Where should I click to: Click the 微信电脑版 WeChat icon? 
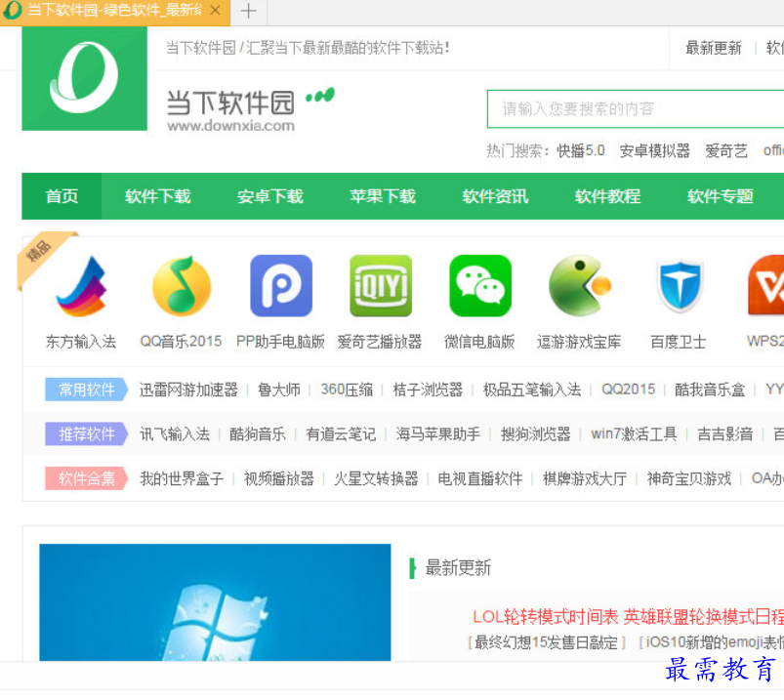click(480, 286)
